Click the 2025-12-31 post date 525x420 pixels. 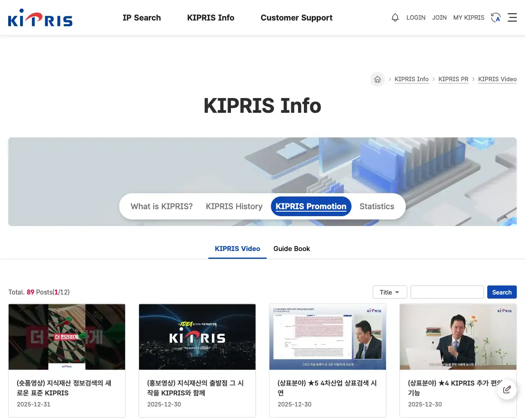(x=34, y=404)
